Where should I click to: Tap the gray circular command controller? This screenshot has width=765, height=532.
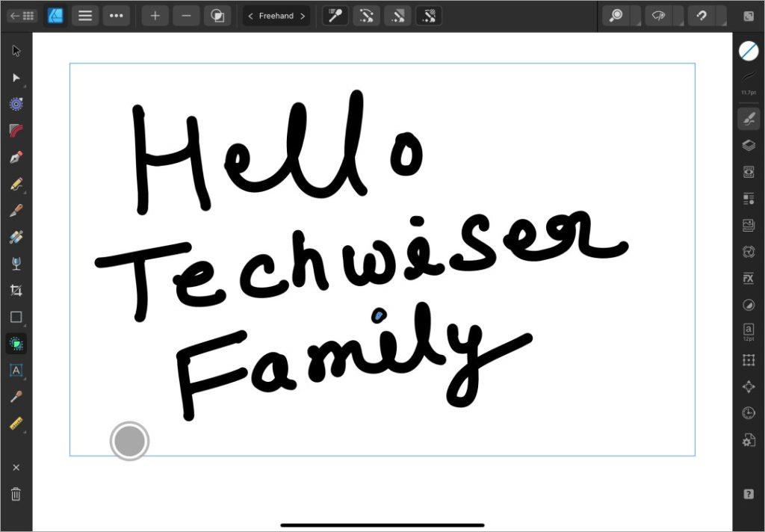pyautogui.click(x=129, y=442)
